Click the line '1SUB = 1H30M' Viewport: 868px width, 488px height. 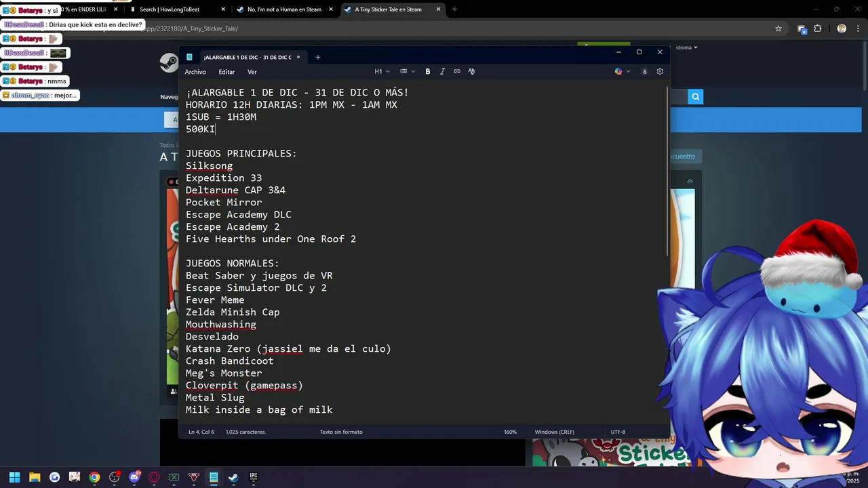pos(221,117)
